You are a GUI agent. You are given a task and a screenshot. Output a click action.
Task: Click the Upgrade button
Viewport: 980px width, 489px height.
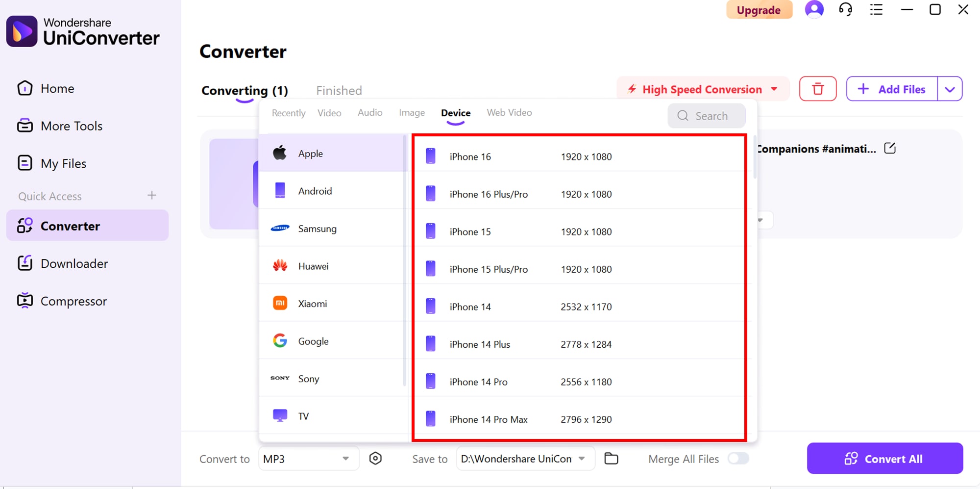tap(759, 10)
